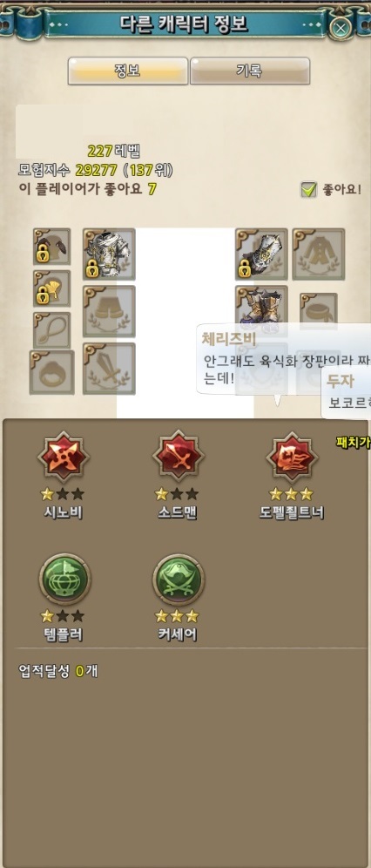
Task: Select the locked hair accessory slot
Action: coord(51,288)
